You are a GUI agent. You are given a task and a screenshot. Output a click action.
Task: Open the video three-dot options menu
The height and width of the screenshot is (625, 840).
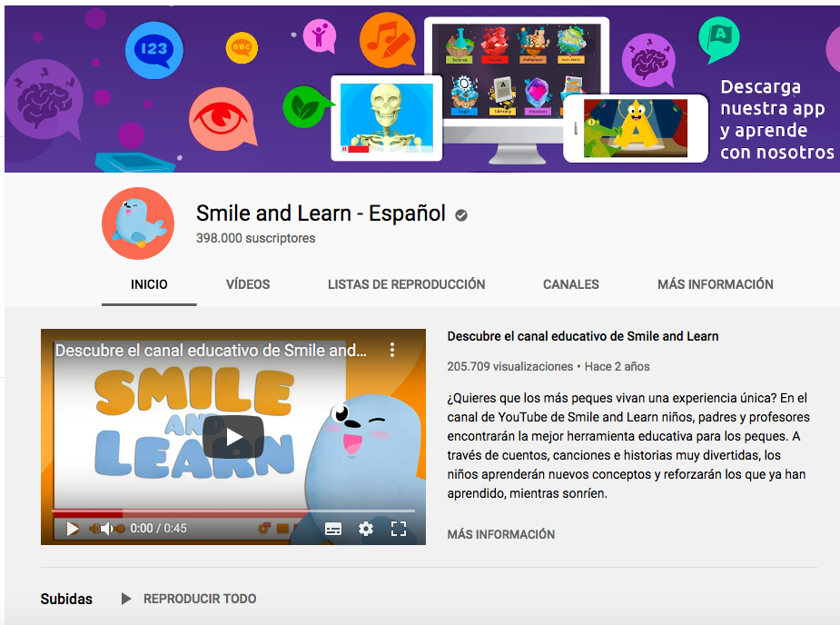(x=392, y=350)
